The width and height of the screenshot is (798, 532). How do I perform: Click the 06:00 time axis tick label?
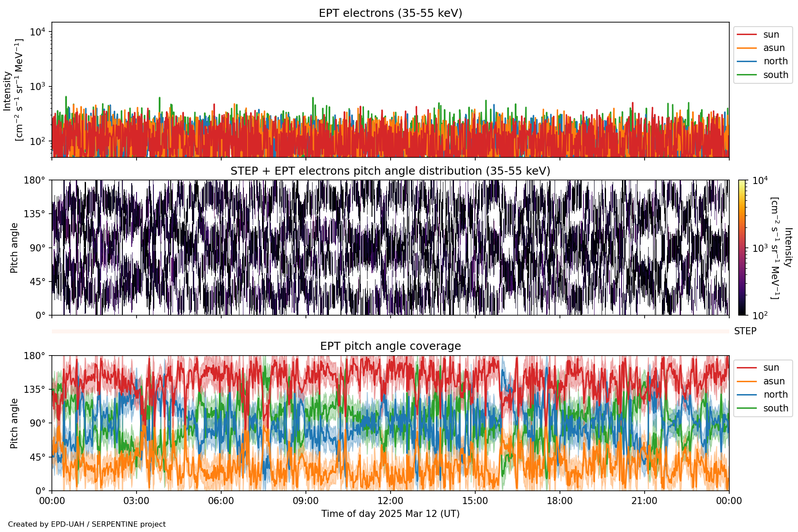(x=221, y=501)
